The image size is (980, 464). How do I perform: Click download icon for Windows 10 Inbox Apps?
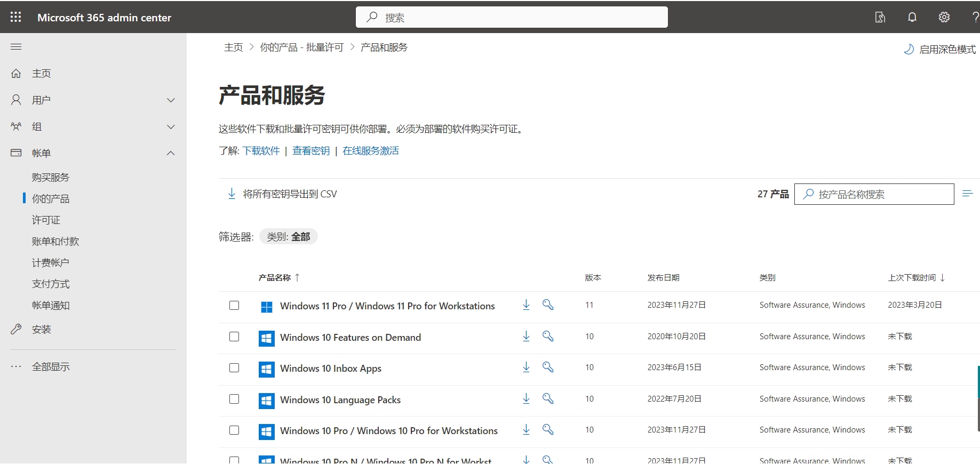[526, 367]
